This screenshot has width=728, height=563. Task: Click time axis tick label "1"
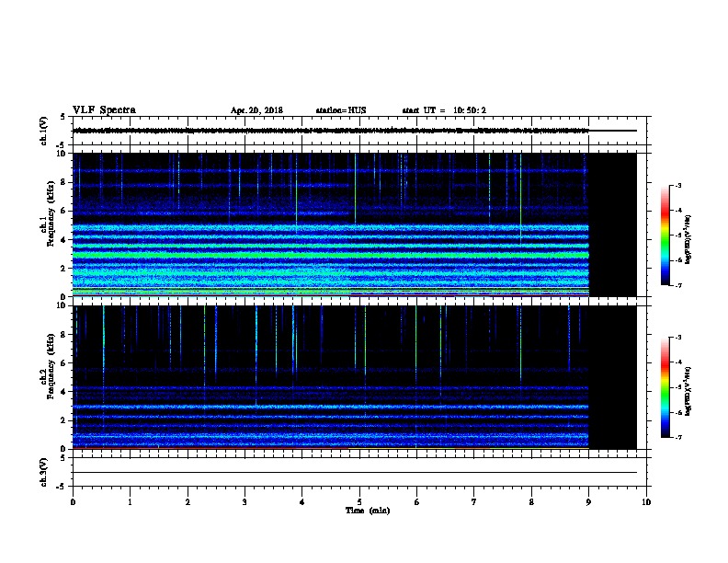pos(130,502)
